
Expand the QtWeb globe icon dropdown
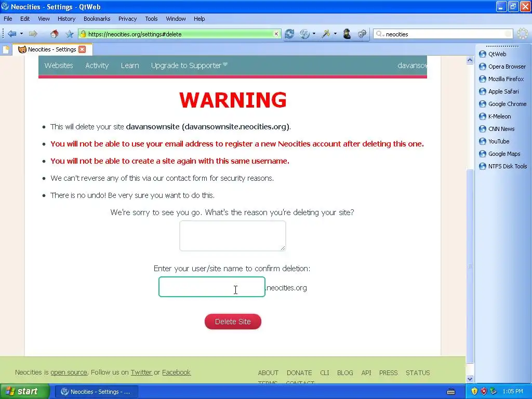pos(314,34)
